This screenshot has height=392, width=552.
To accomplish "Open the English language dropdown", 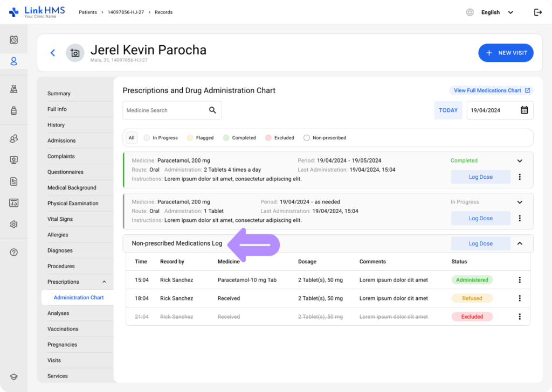I will click(496, 12).
